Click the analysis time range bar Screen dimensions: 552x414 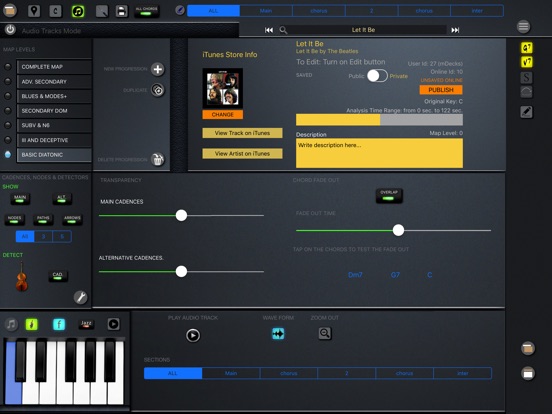(379, 120)
